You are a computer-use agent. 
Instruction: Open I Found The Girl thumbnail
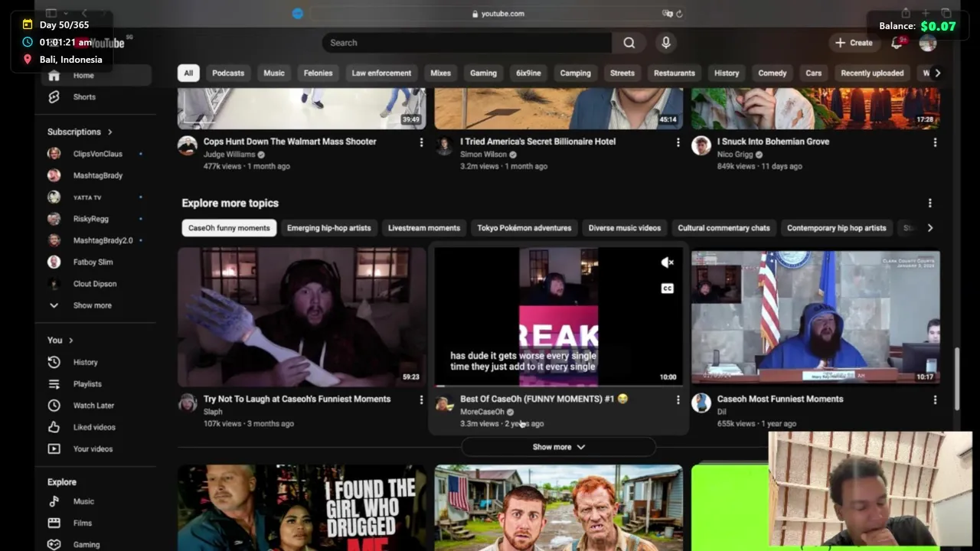302,508
